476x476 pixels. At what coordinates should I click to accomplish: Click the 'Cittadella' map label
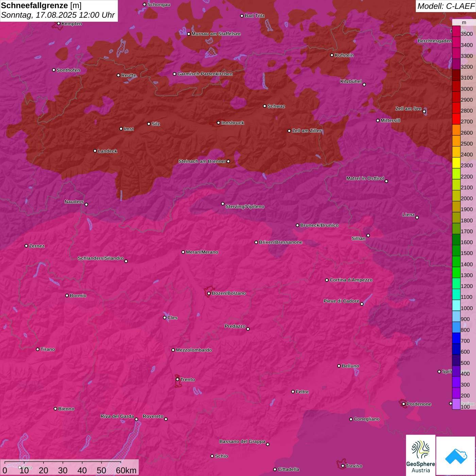[x=289, y=469]
